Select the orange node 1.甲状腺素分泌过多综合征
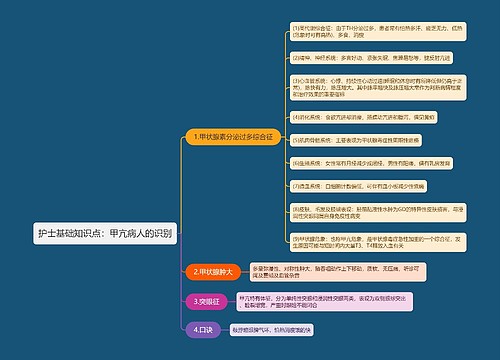Image resolution: width=500 pixels, height=360 pixels. click(233, 137)
